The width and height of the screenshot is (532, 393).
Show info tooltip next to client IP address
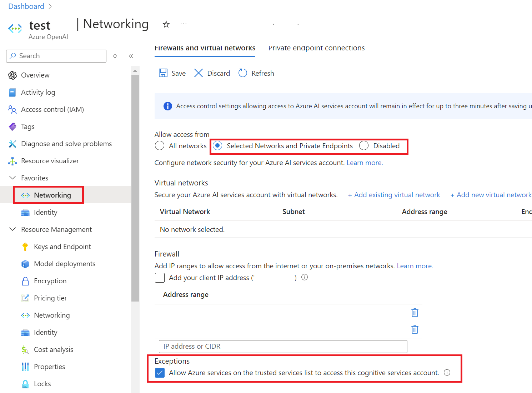pos(305,277)
